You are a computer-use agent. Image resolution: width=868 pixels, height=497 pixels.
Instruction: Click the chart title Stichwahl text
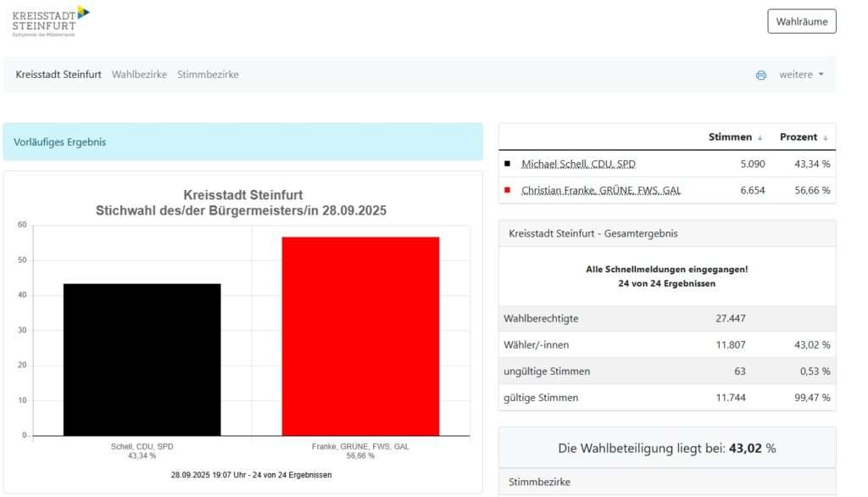point(242,210)
